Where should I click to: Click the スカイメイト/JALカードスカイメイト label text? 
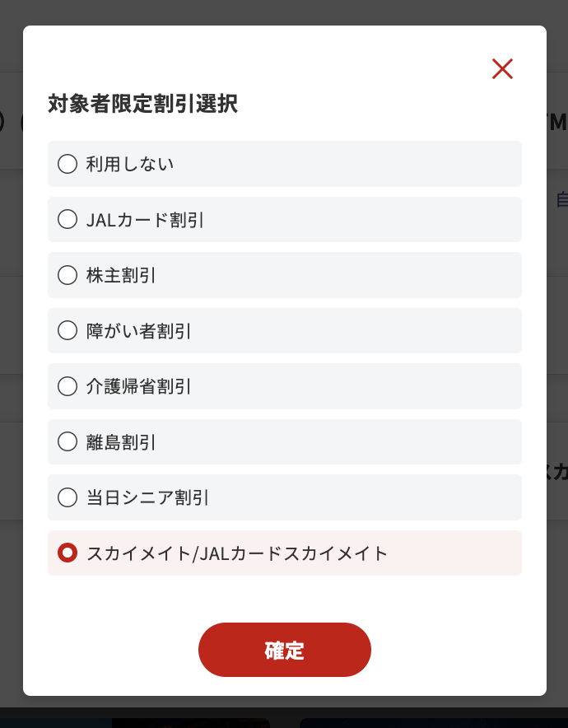click(x=236, y=553)
